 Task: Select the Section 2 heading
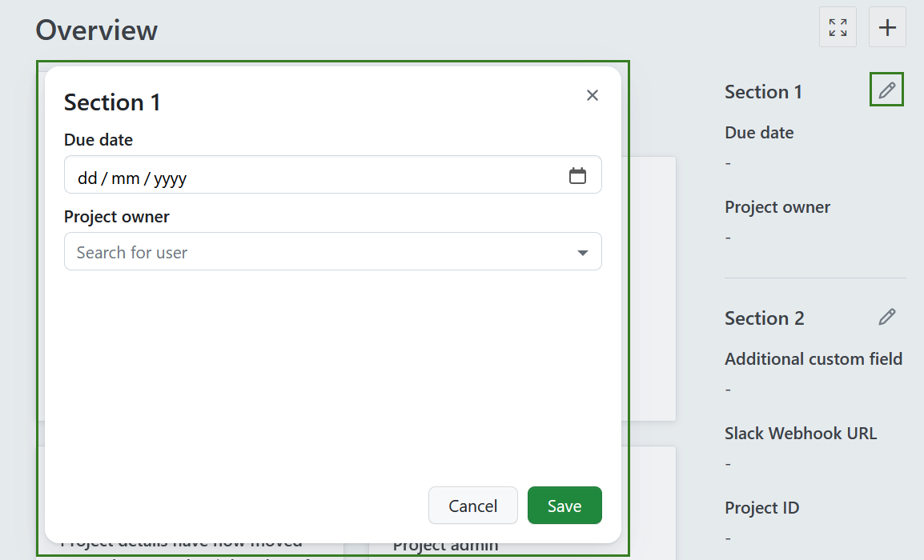(764, 318)
